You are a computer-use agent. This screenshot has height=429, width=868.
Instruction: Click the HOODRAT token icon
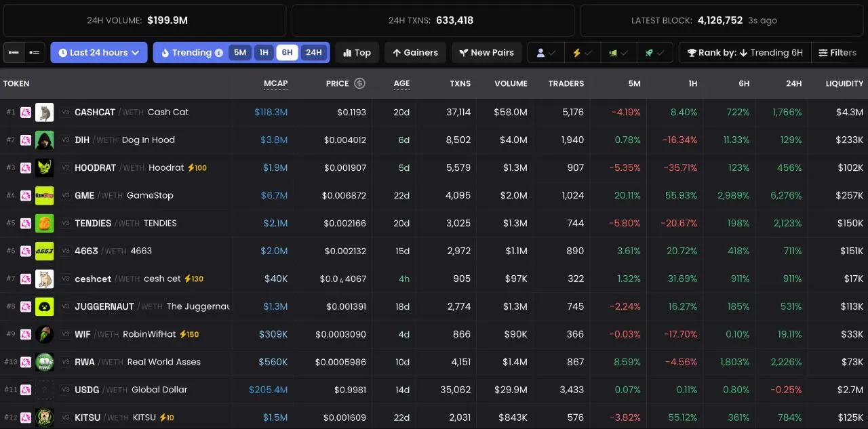[45, 167]
